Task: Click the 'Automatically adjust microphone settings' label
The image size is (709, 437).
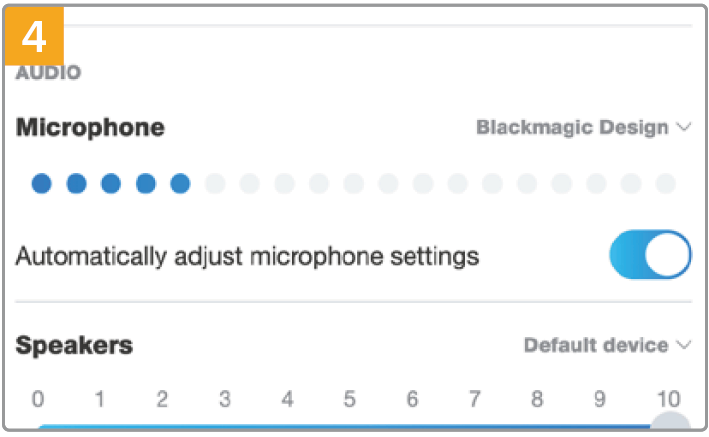Action: pyautogui.click(x=247, y=256)
